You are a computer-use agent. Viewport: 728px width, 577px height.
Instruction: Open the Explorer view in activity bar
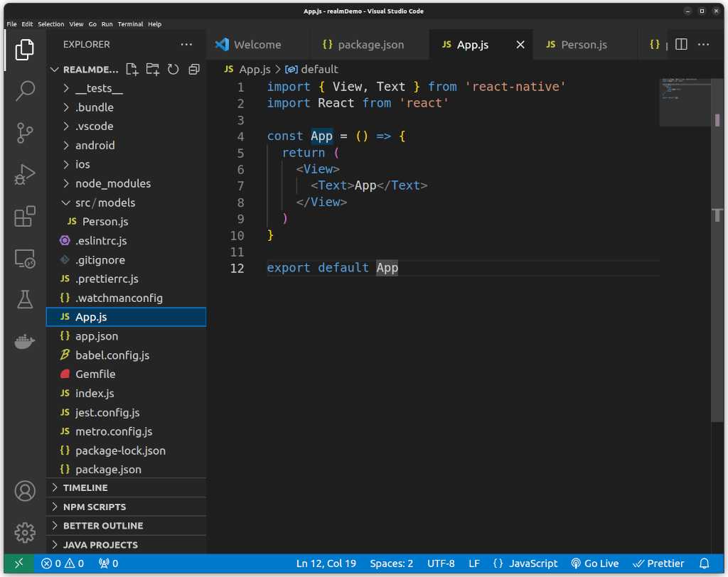[x=25, y=50]
